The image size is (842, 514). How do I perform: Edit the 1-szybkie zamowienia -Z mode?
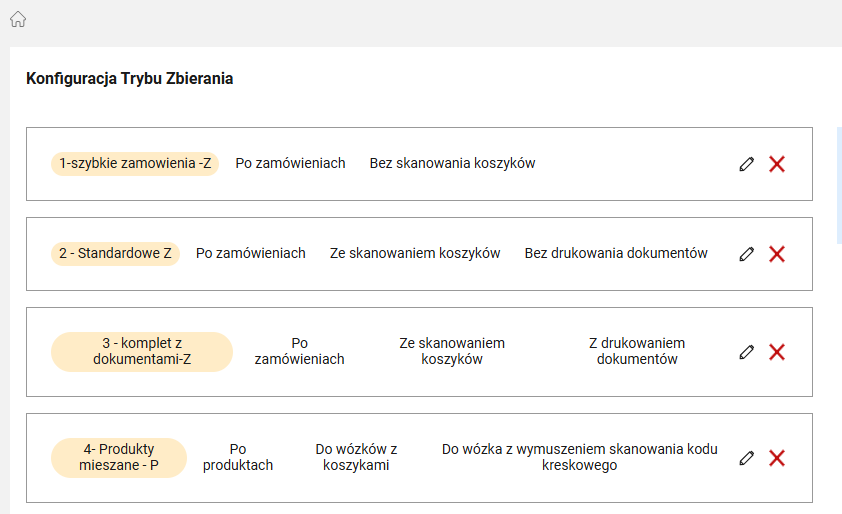pos(746,164)
